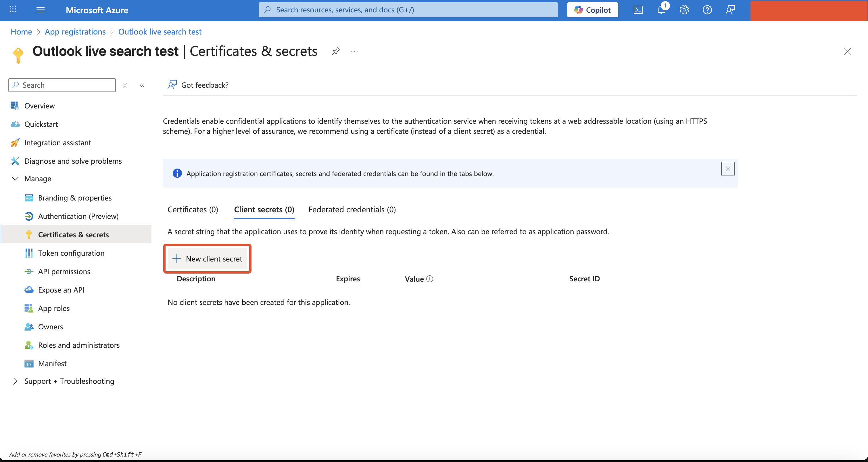Open the app launcher grid icon

tap(13, 9)
